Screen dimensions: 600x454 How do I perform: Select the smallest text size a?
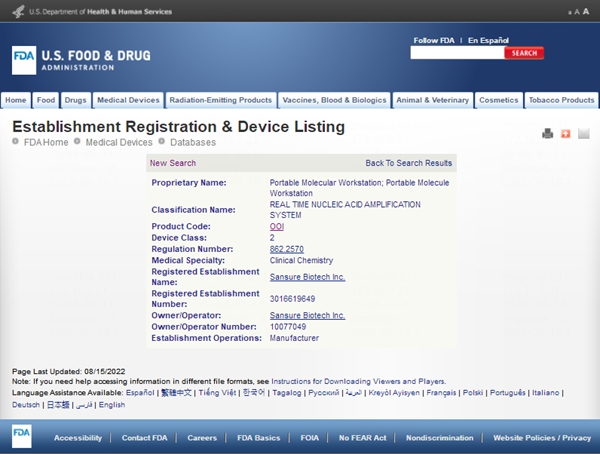(x=569, y=12)
